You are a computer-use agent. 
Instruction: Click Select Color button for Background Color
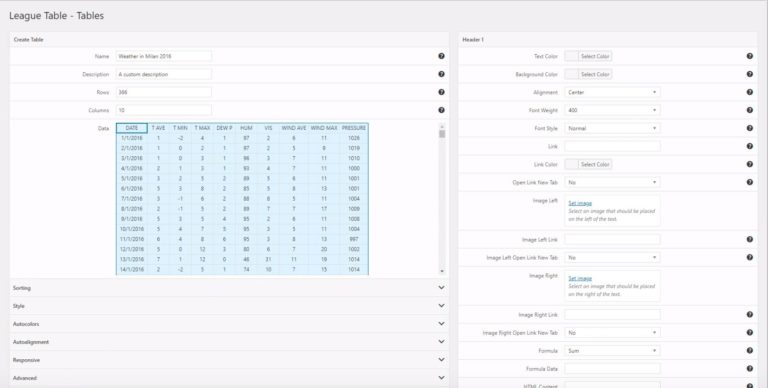click(595, 74)
